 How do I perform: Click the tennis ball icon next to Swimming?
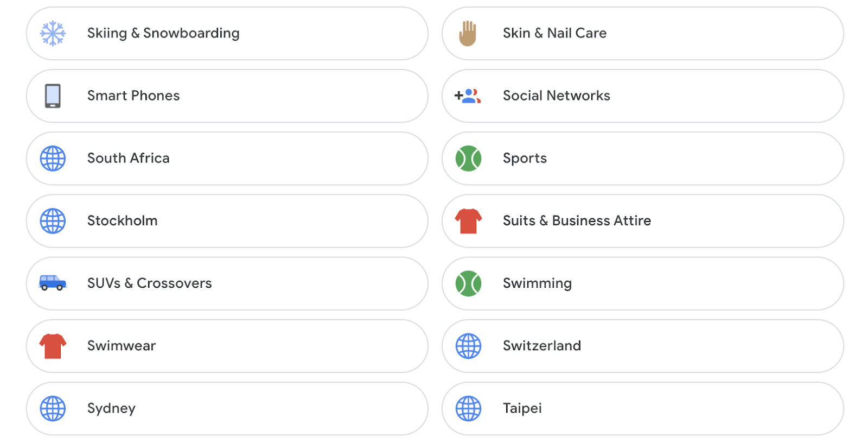coord(468,283)
